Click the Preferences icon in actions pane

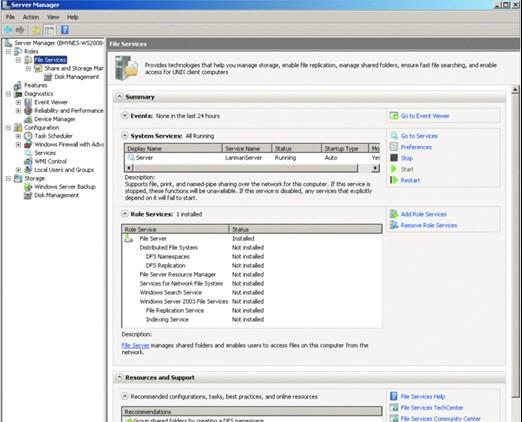point(394,147)
